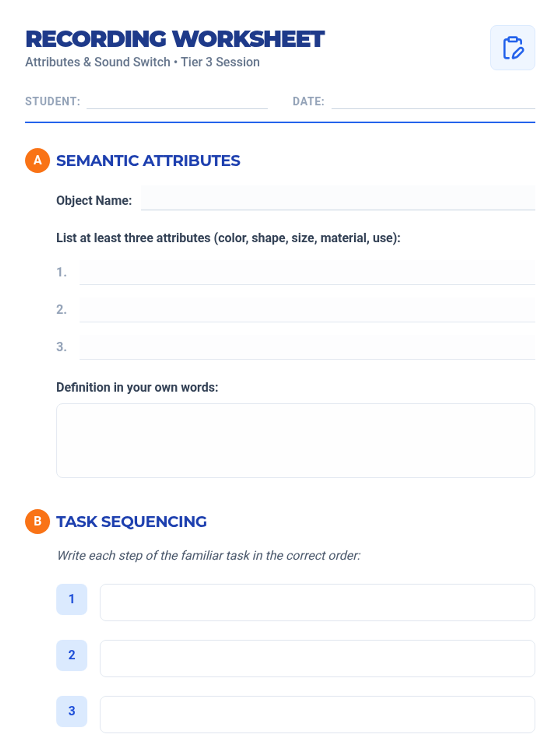
Task: Click the definition text box
Action: tap(295, 440)
